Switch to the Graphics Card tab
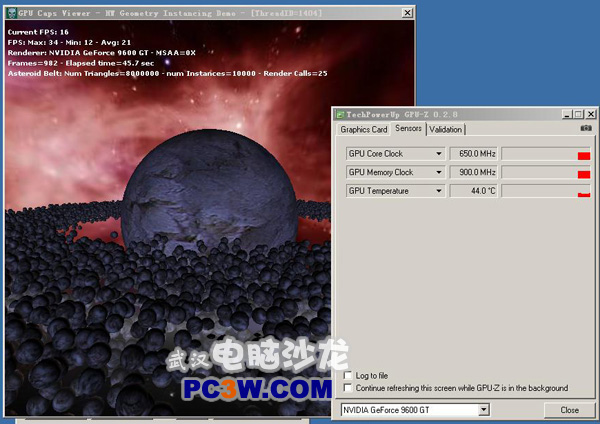The image size is (600, 424). point(364,129)
